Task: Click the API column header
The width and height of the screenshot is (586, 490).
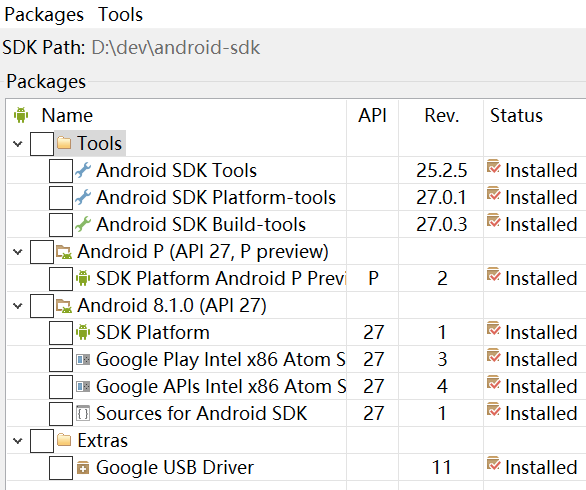Action: (372, 115)
